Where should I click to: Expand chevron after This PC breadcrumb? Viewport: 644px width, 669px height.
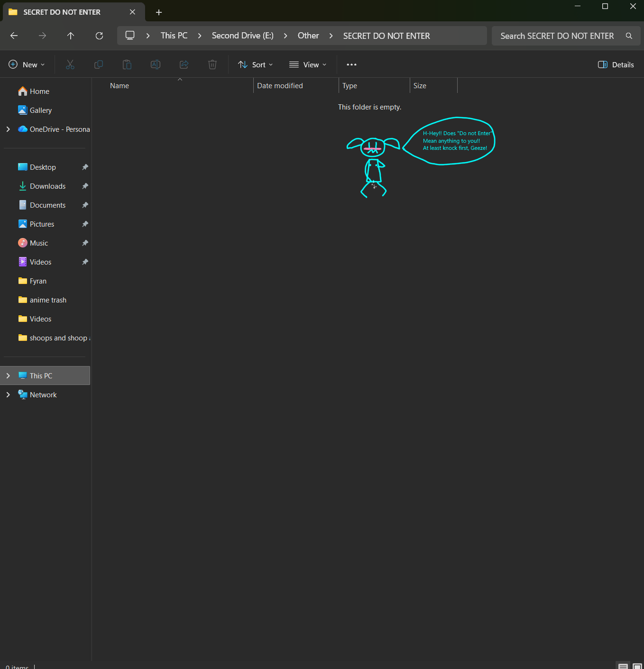[x=200, y=36]
